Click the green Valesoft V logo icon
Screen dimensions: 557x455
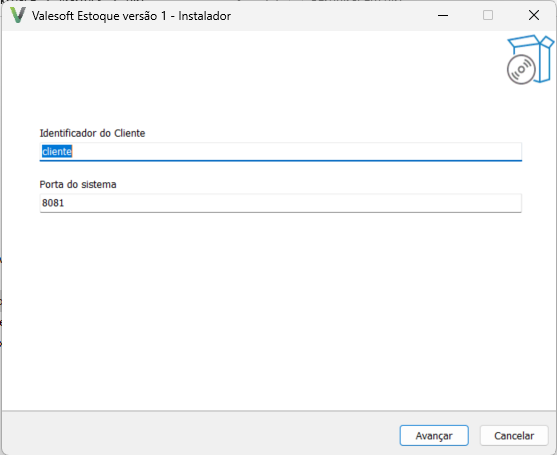click(18, 15)
